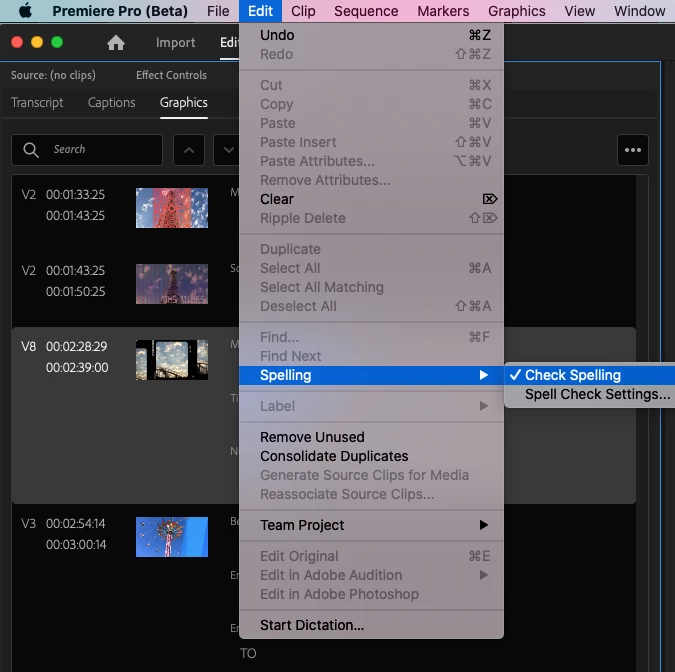Click timecode 00:02:39:00
This screenshot has width=675, height=672.
77,368
